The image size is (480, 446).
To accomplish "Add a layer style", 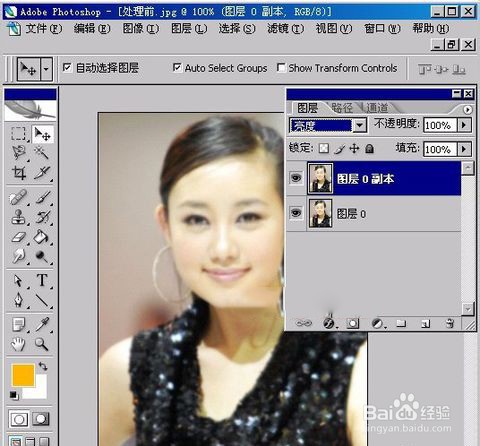I will click(x=329, y=323).
